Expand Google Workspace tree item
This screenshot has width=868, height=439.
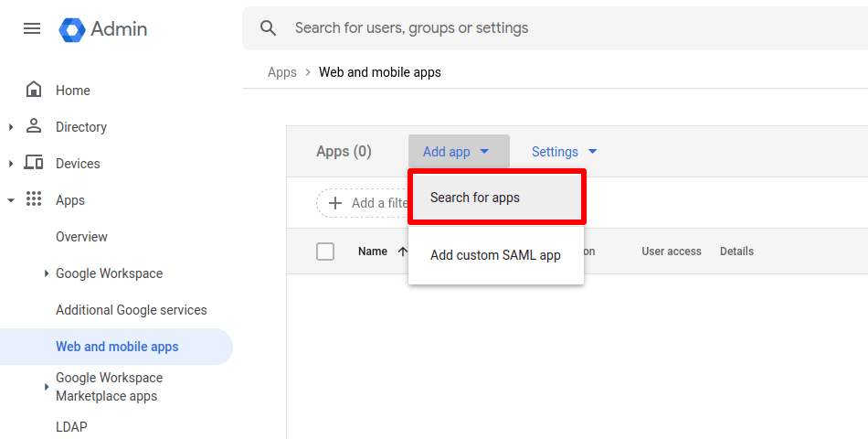[x=47, y=273]
